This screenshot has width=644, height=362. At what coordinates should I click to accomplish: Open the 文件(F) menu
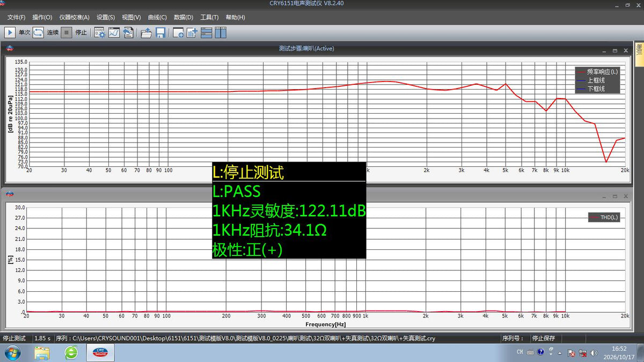coord(17,17)
